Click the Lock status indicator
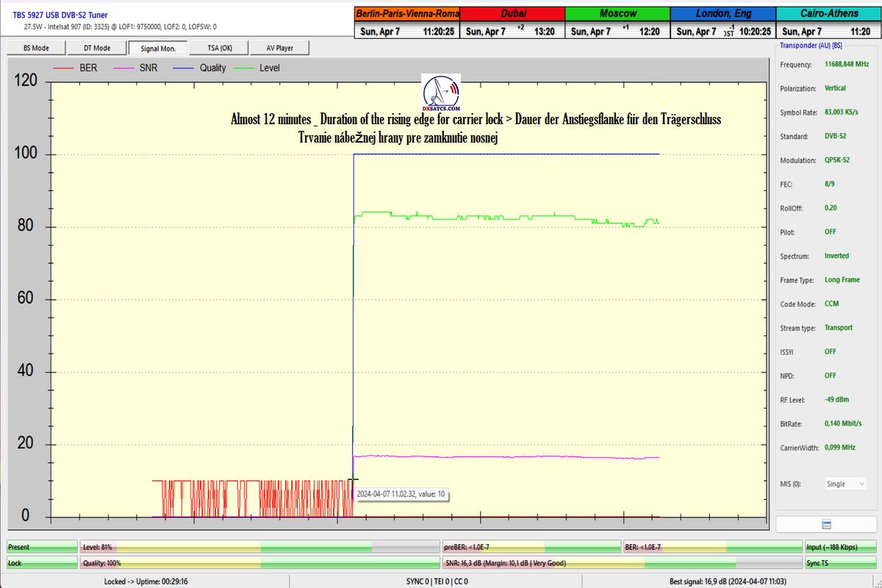Image resolution: width=882 pixels, height=588 pixels. pyautogui.click(x=42, y=563)
